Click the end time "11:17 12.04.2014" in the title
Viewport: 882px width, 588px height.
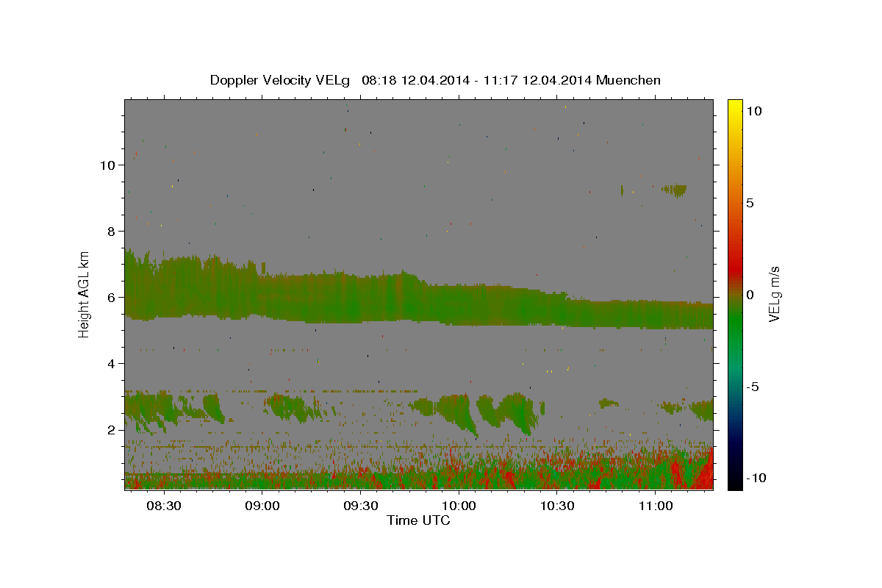tap(539, 80)
